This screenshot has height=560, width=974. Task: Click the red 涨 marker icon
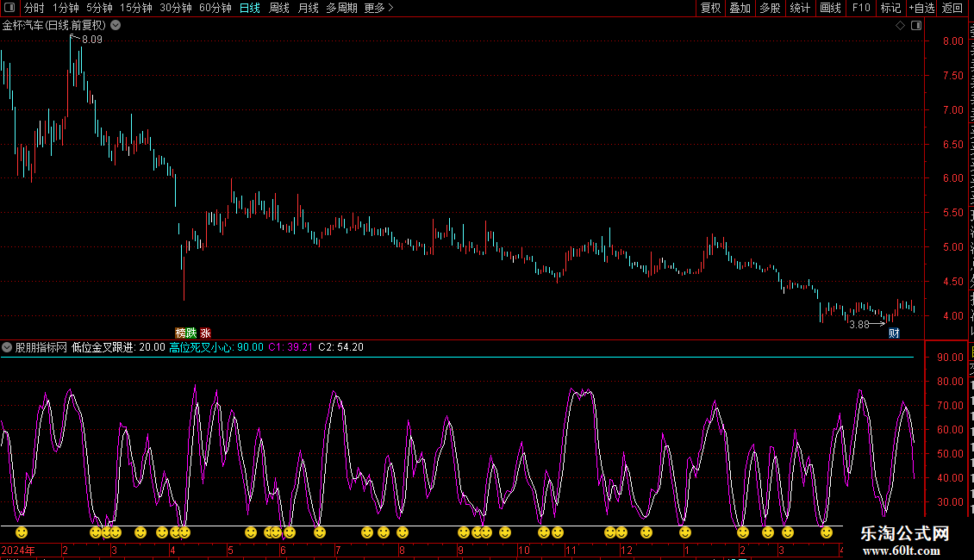(206, 333)
